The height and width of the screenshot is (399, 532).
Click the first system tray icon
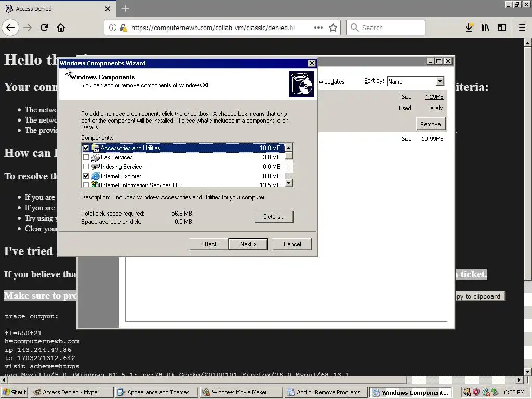click(x=467, y=392)
